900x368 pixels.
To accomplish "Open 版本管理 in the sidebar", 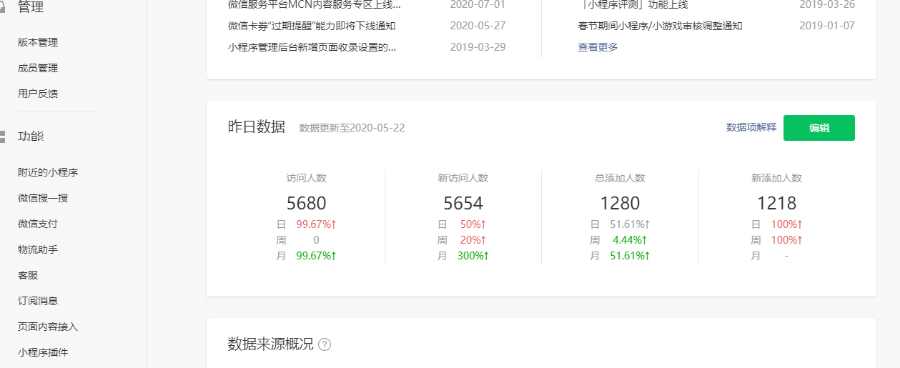I will pyautogui.click(x=38, y=42).
